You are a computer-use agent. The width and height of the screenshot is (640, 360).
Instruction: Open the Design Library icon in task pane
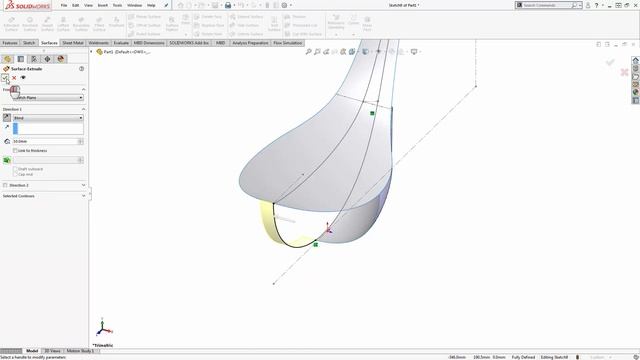point(636,68)
